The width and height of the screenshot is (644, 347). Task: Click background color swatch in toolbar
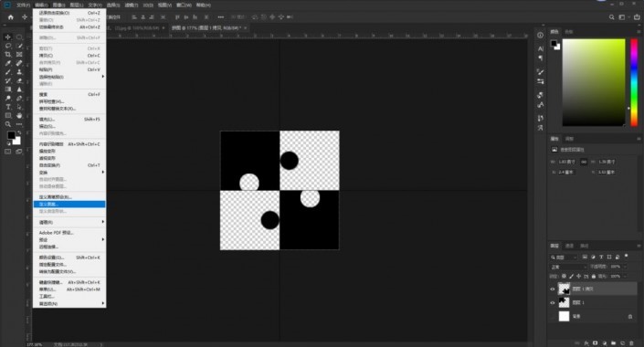[16, 142]
